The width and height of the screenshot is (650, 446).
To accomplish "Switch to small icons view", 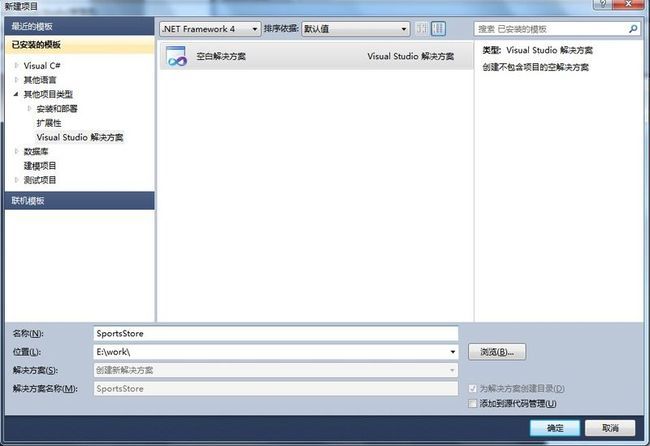I will 421,29.
